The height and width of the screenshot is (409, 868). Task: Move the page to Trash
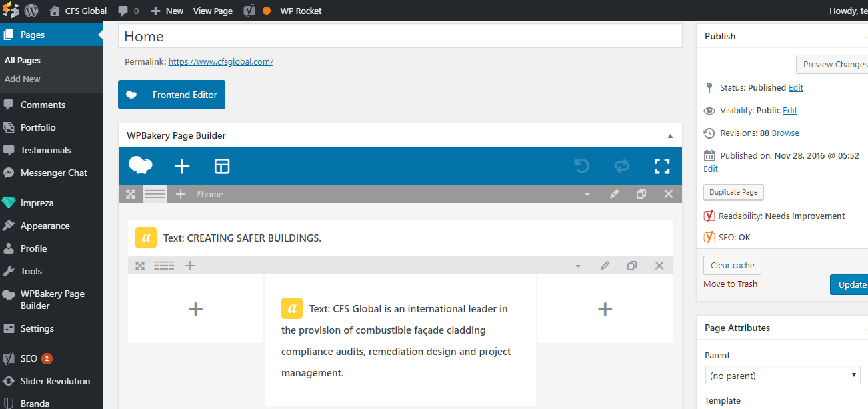coord(730,284)
